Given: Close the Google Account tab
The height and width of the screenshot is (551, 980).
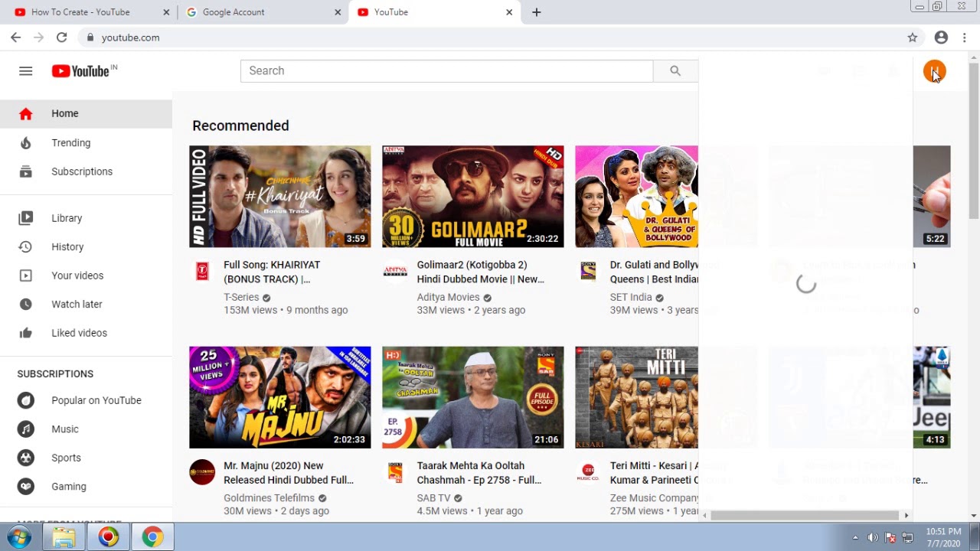Looking at the screenshot, I should [338, 12].
